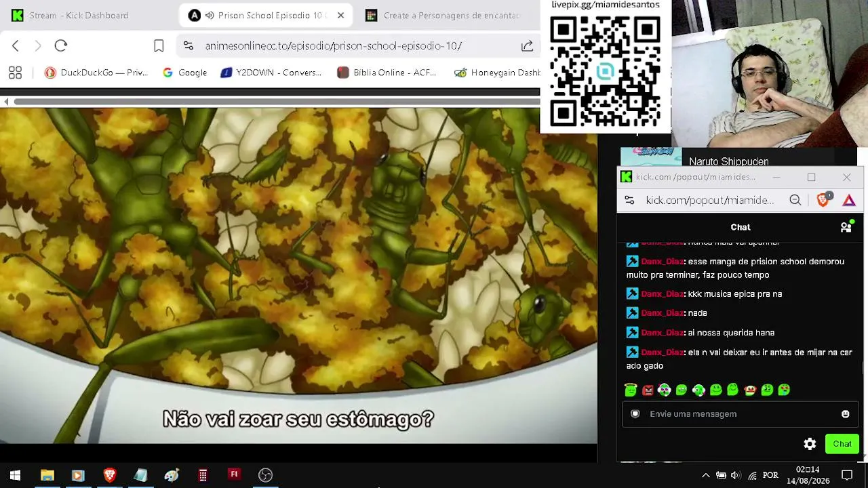Screen dimensions: 868x488
Task: Open the clock and date in taskbar
Action: 808,475
